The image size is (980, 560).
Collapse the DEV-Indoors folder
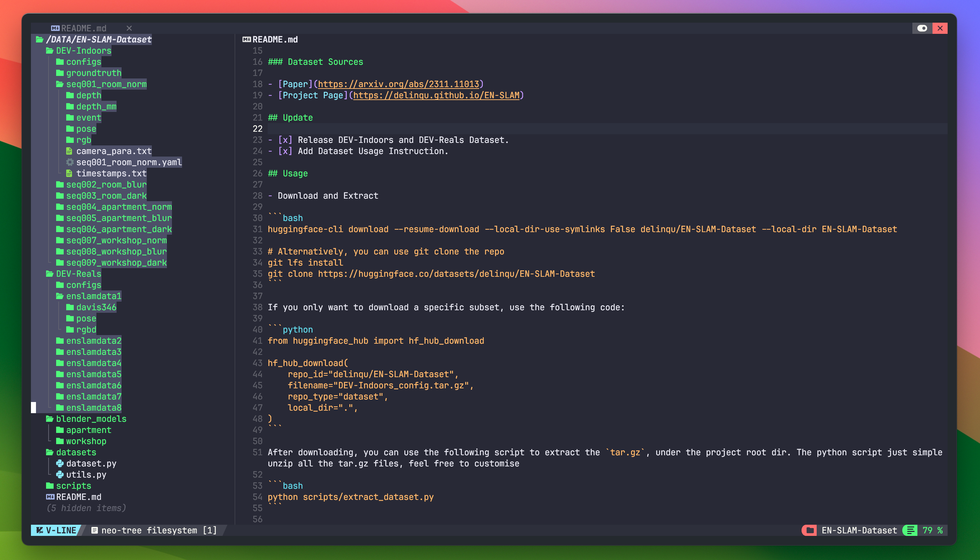[83, 51]
